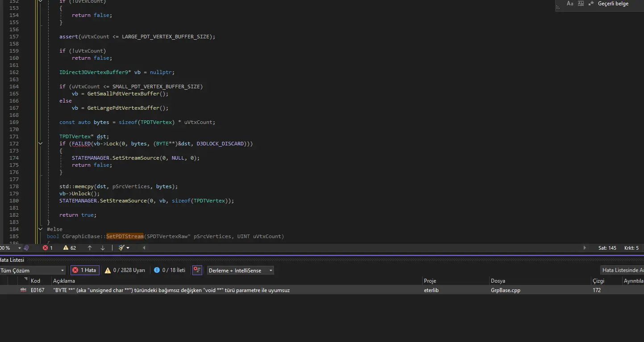Go to previous issue with up arrow

90,247
